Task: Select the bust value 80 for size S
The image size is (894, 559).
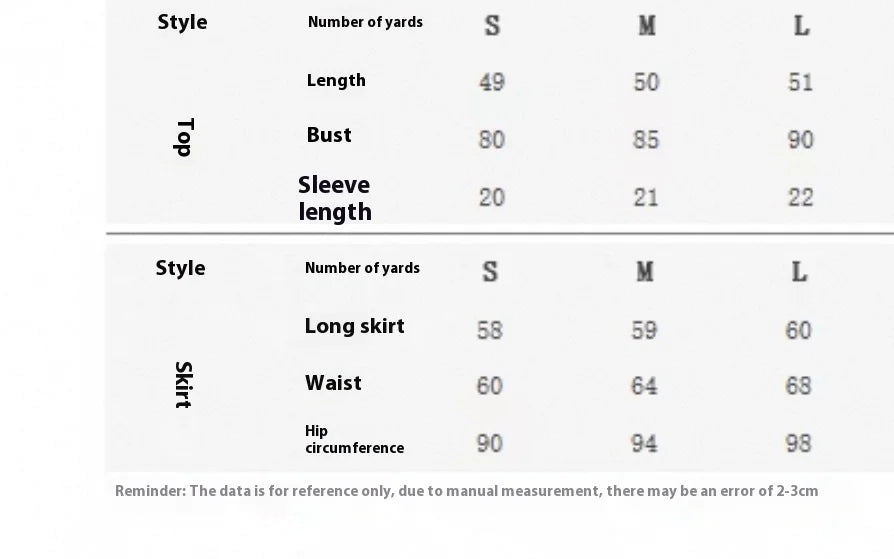Action: pos(491,139)
